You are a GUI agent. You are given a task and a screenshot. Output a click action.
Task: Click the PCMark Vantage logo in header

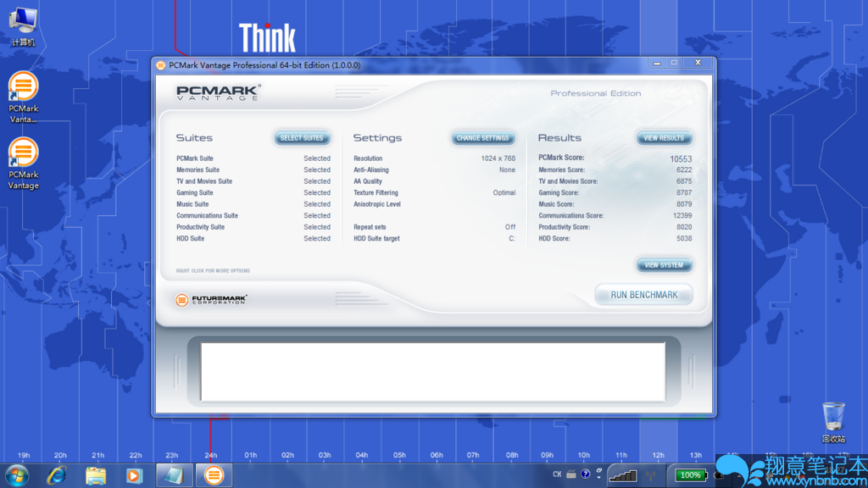pyautogui.click(x=218, y=92)
